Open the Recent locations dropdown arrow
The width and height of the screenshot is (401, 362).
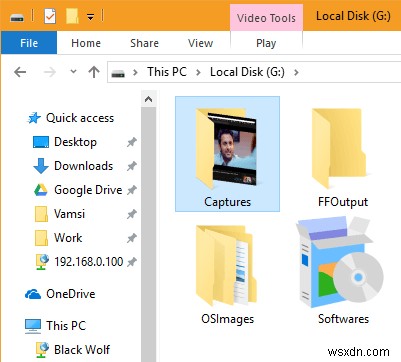(x=73, y=71)
